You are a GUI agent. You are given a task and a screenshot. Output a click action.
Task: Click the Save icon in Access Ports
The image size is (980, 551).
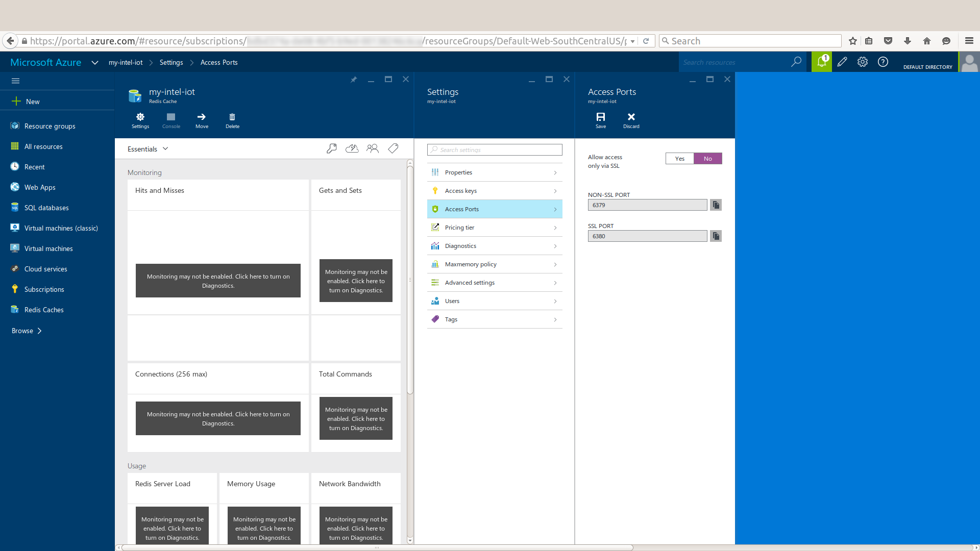click(x=601, y=120)
